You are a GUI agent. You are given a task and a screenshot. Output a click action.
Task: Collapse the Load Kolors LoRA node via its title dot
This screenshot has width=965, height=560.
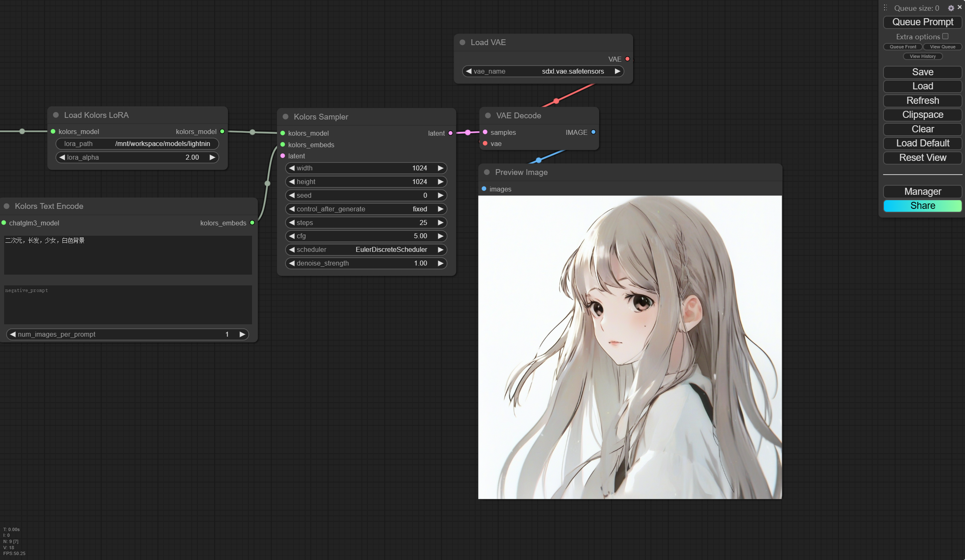[56, 115]
